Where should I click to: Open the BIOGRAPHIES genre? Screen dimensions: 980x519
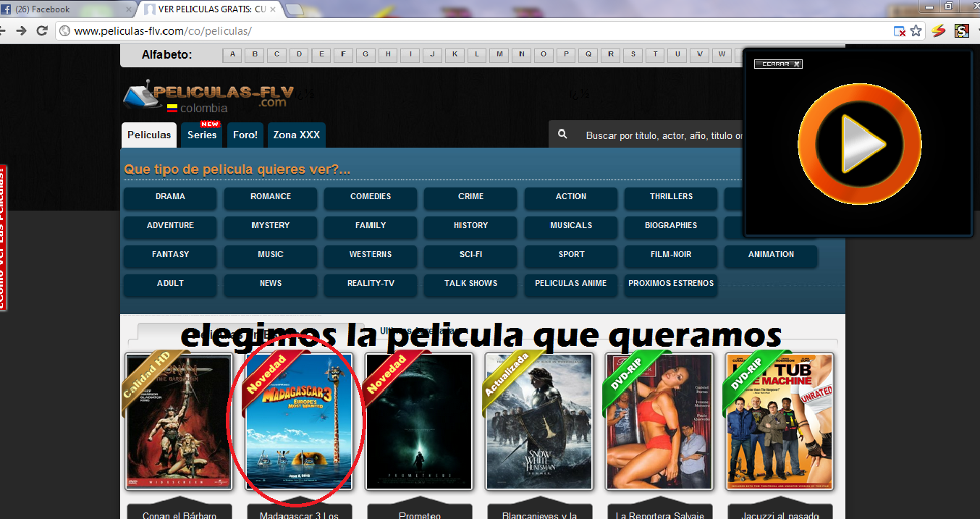click(671, 227)
